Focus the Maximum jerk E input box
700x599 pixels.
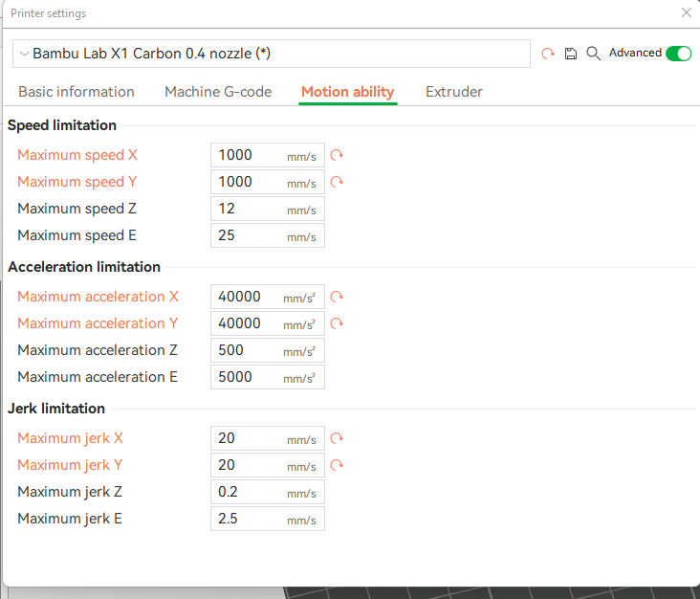tap(249, 519)
